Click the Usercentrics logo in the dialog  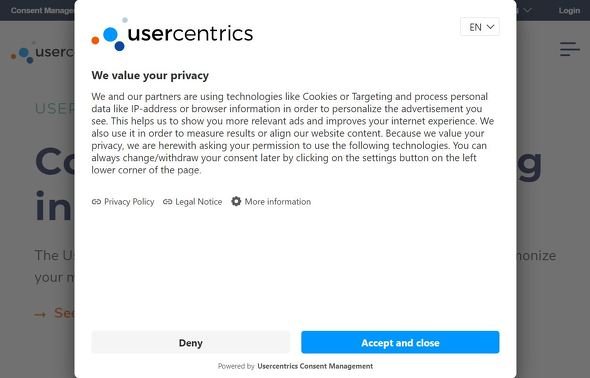(x=172, y=34)
